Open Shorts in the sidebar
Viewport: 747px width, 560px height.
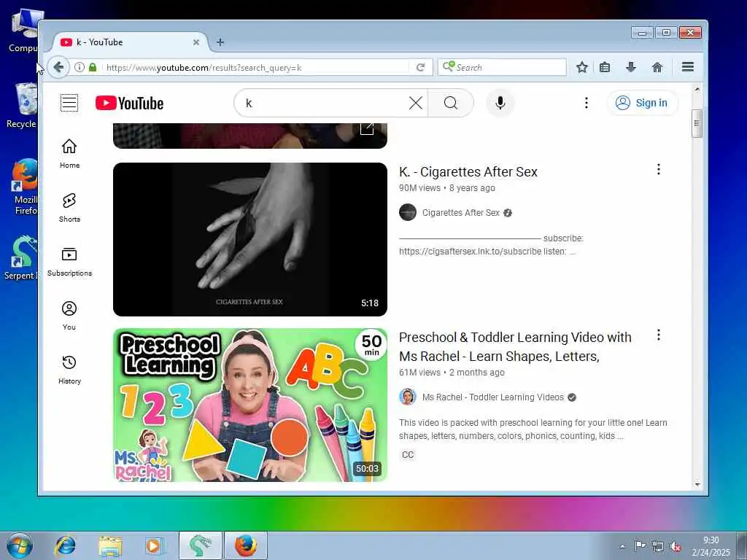pyautogui.click(x=69, y=208)
